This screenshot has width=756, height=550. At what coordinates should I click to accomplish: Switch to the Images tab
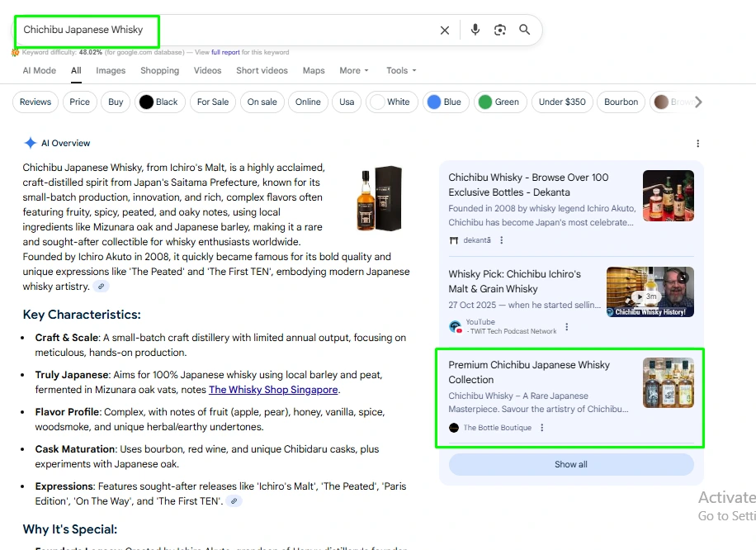click(111, 71)
